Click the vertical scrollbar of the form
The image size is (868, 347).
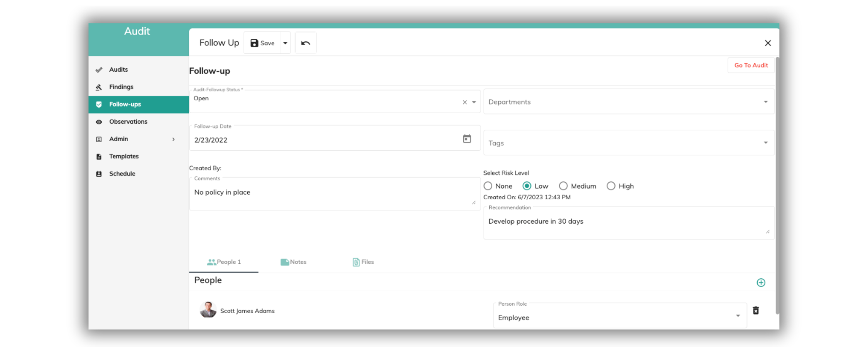pos(777,185)
